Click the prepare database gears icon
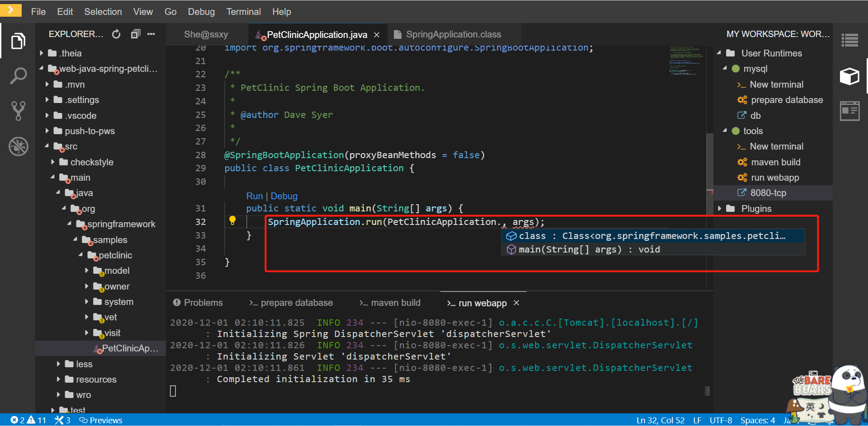 tap(742, 100)
